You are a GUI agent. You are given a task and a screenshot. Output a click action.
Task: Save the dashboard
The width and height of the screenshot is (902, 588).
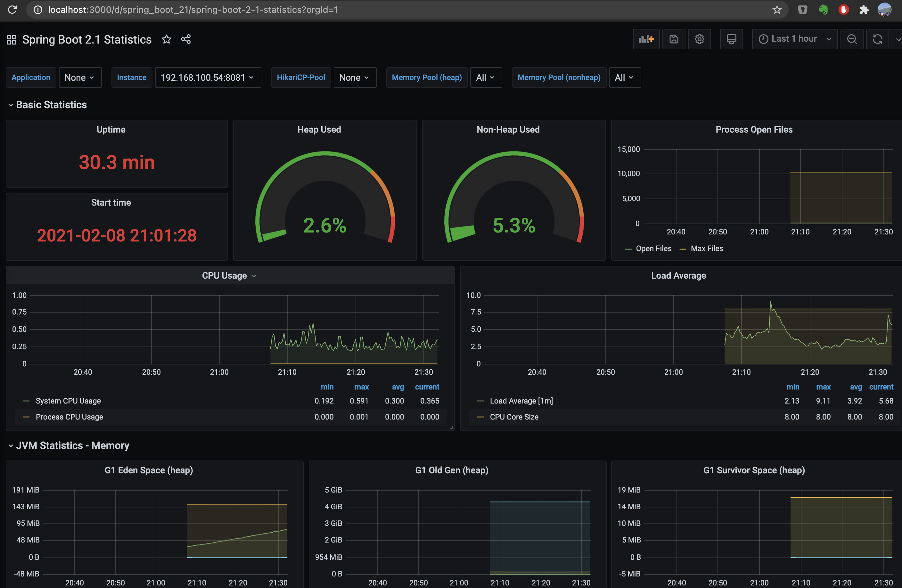[x=674, y=39]
